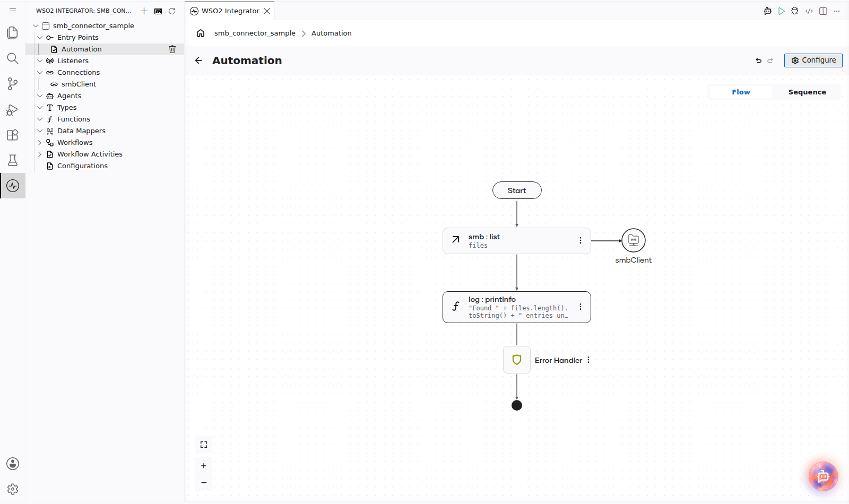Click fit to screen icon on canvas
The image size is (849, 504).
(204, 445)
